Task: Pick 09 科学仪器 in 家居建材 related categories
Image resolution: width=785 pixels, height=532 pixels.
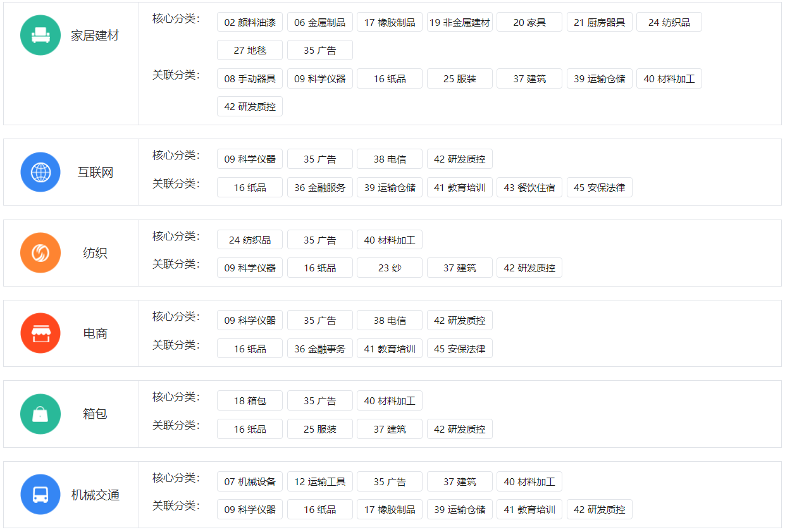Action: coord(320,78)
